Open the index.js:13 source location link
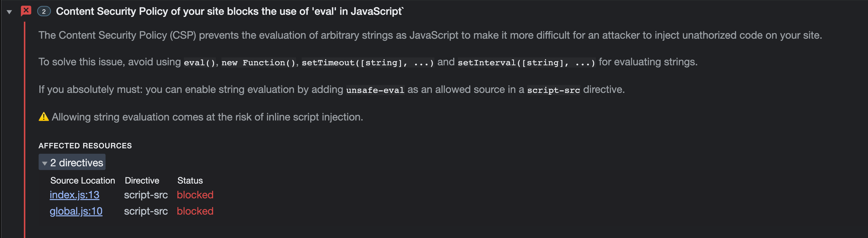 point(74,195)
